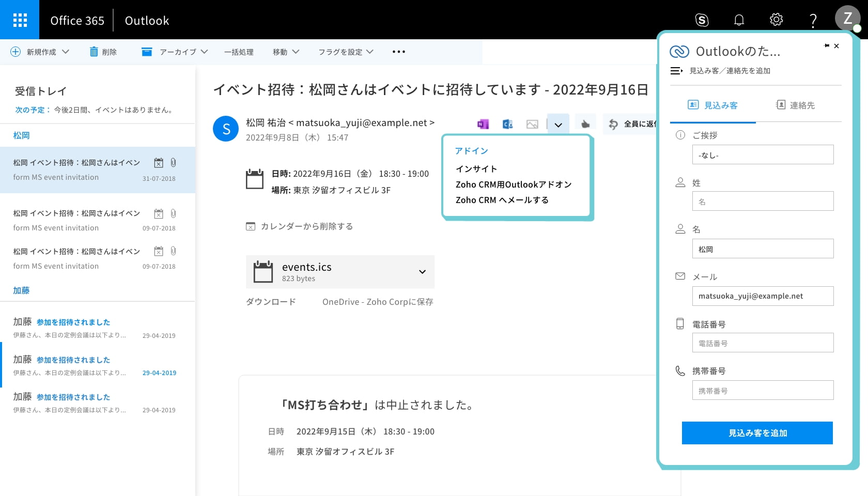Open the ご挨拶 salutation select box

point(763,154)
